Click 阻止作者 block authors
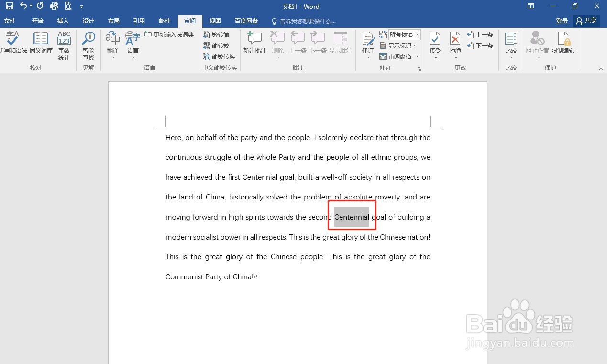The image size is (607, 364). 538,43
